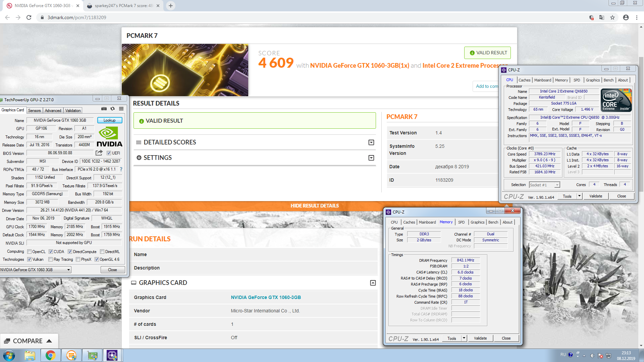Open File Explorer from the taskbar
The image size is (644, 362).
click(30, 355)
